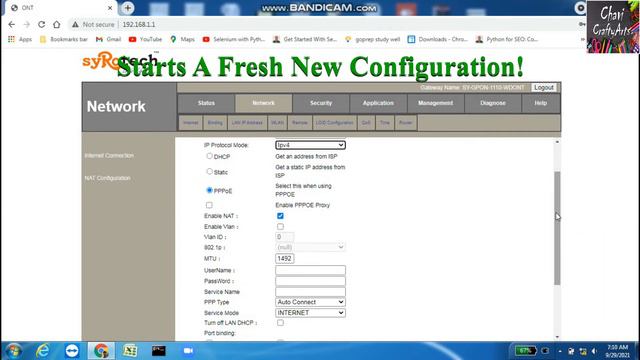Open the browser home page icon
Image resolution: width=640 pixels, height=360 pixels.
coord(56,24)
